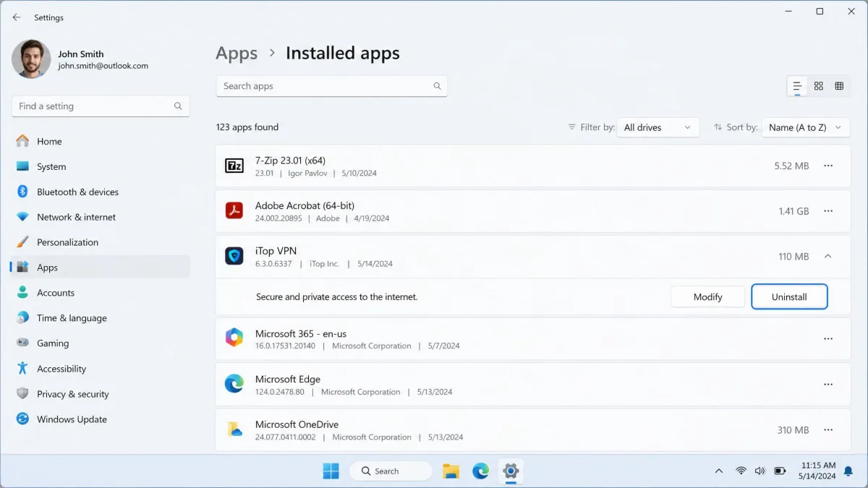The image size is (868, 488).
Task: Open the clock and date flyout
Action: (818, 471)
